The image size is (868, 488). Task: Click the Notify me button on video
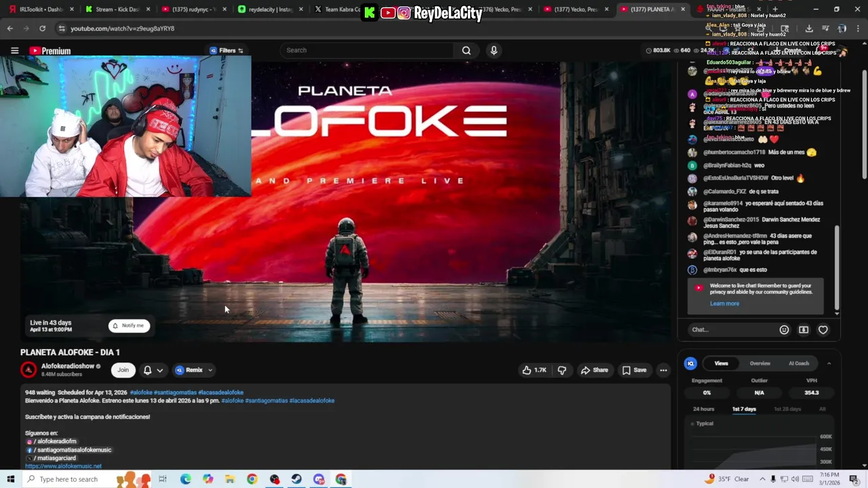[129, 325]
